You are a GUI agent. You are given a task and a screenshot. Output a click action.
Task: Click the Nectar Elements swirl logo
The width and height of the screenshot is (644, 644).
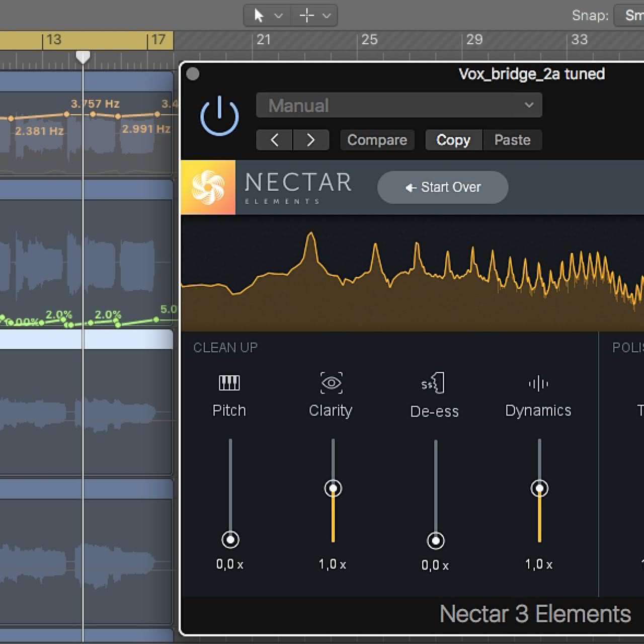point(208,188)
